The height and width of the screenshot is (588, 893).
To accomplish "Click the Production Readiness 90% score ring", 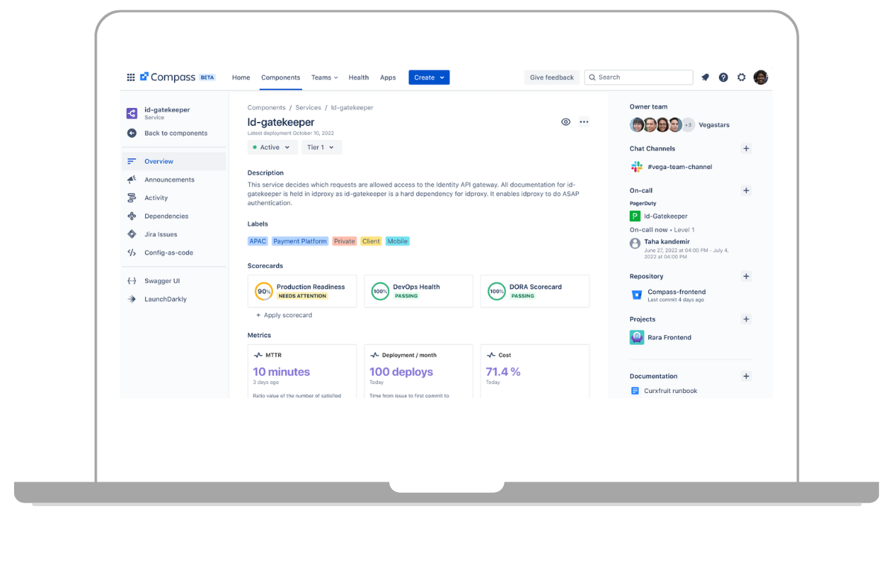I will click(x=263, y=291).
